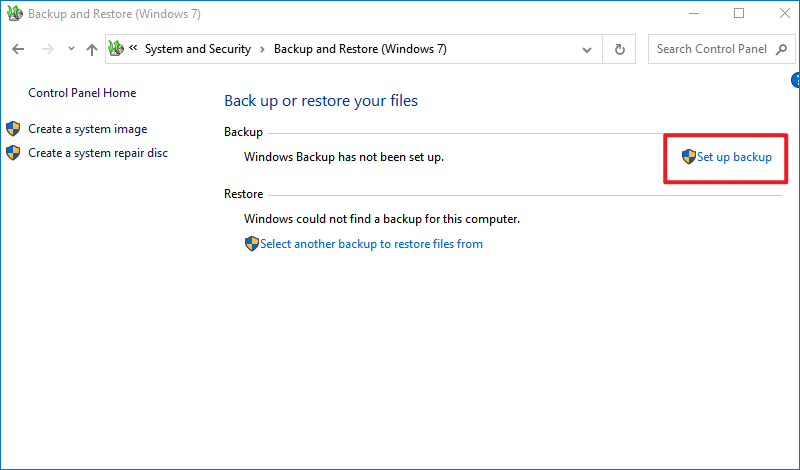The width and height of the screenshot is (800, 470).
Task: Click the Restore section label
Action: [x=243, y=194]
